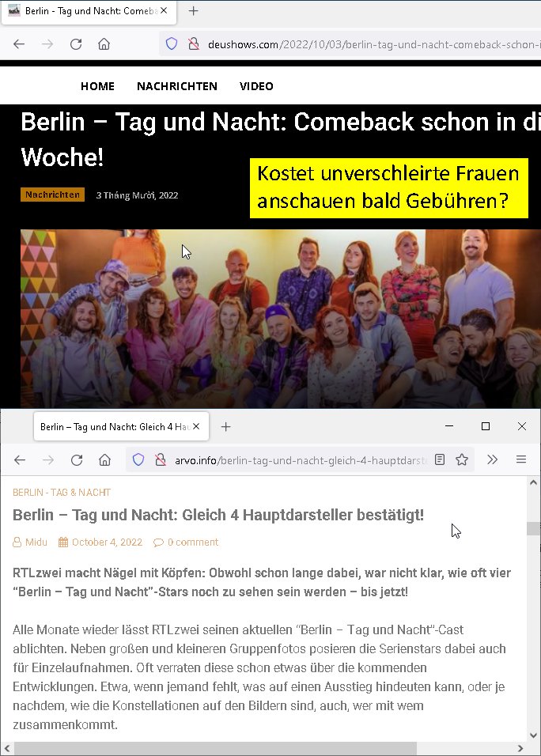
Task: Reload the deushows.com page
Action: click(76, 44)
